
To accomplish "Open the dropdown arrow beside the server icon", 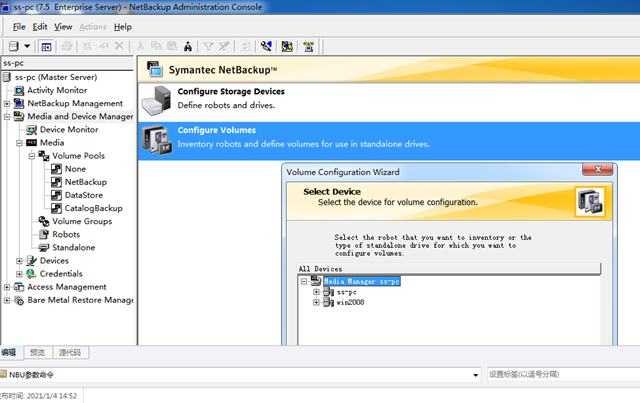I will (x=27, y=46).
